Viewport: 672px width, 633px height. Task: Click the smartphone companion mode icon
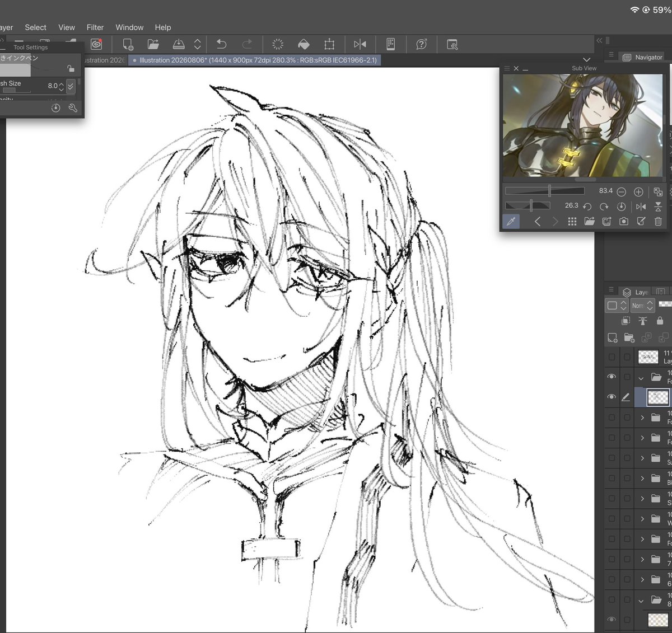coord(391,44)
